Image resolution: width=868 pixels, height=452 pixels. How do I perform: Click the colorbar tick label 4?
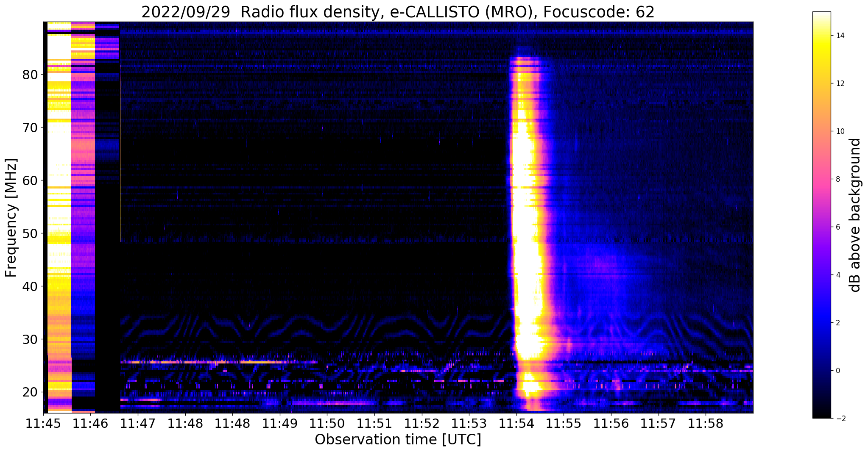(x=837, y=275)
